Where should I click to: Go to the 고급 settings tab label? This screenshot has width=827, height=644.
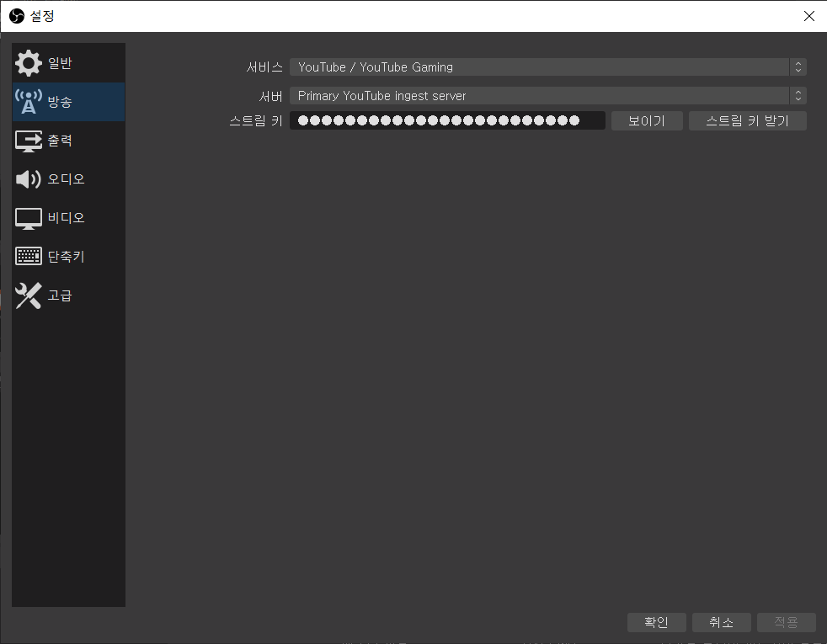(60, 295)
